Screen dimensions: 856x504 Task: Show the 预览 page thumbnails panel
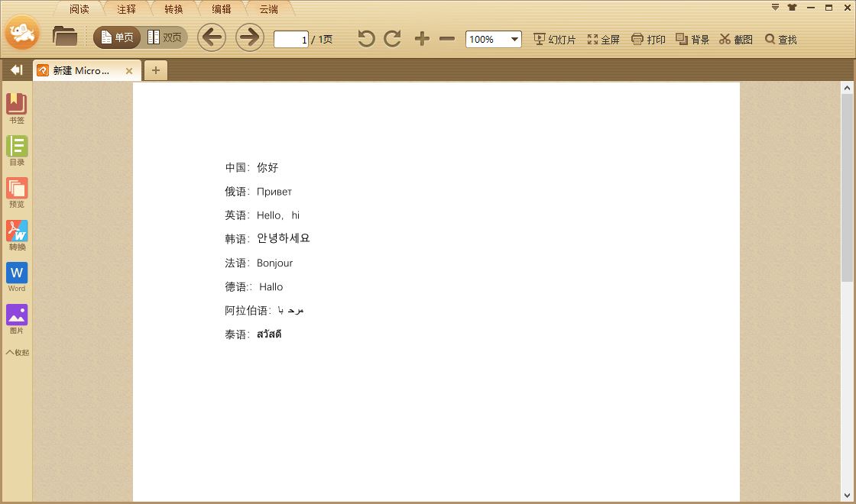[x=17, y=192]
